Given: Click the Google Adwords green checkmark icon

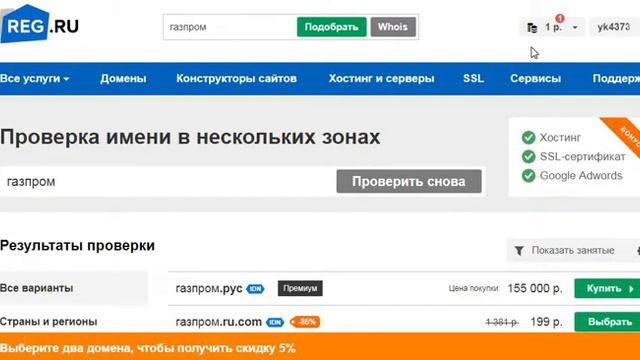Looking at the screenshot, I should pyautogui.click(x=528, y=176).
